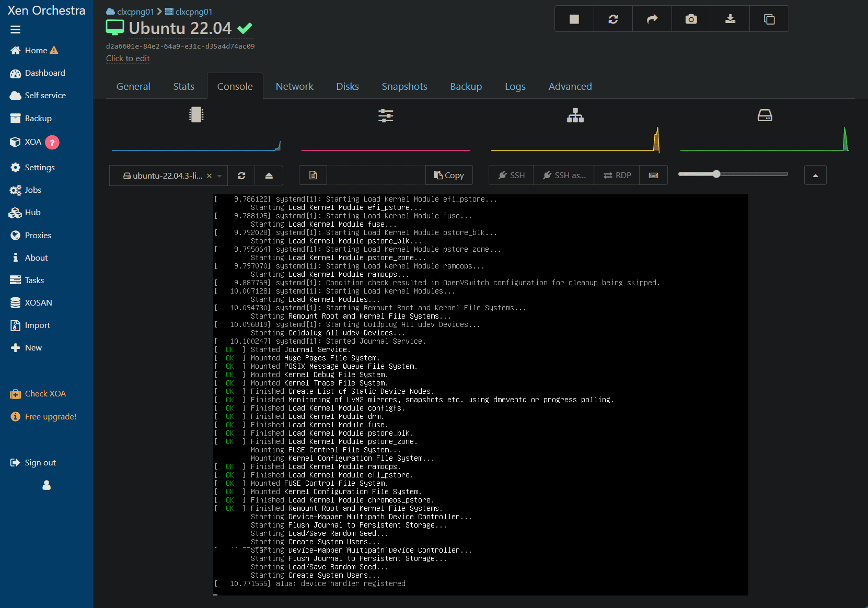Click the export VM download icon
Image resolution: width=868 pixels, height=608 pixels.
pyautogui.click(x=730, y=19)
